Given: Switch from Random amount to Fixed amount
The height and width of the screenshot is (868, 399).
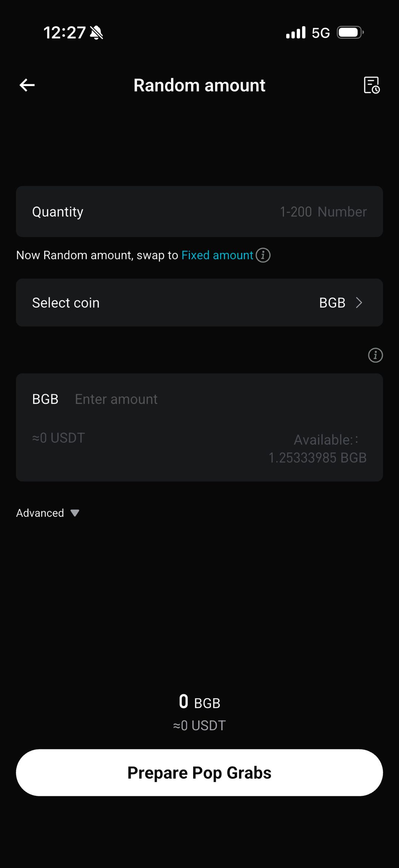Looking at the screenshot, I should point(217,255).
